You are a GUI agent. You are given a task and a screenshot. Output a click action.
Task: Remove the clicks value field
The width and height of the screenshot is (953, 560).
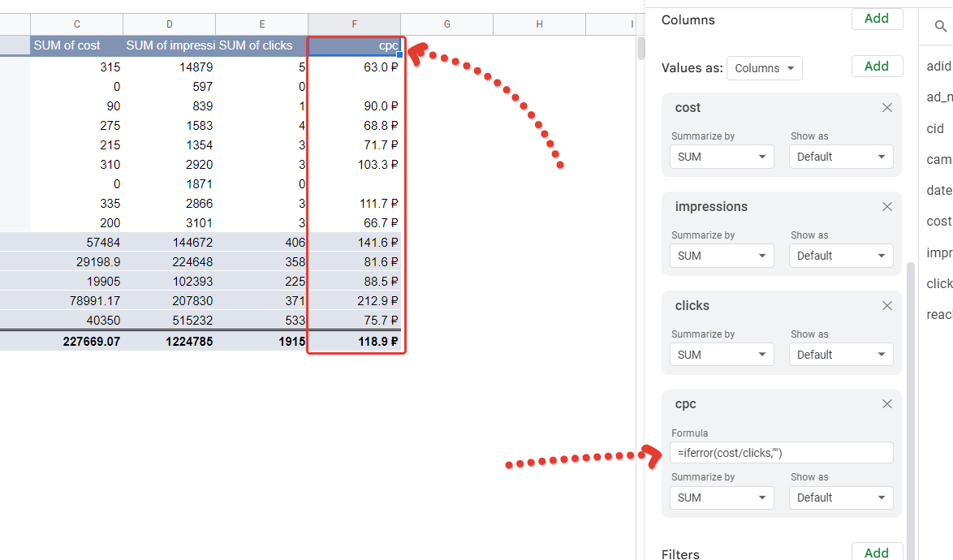coord(886,305)
